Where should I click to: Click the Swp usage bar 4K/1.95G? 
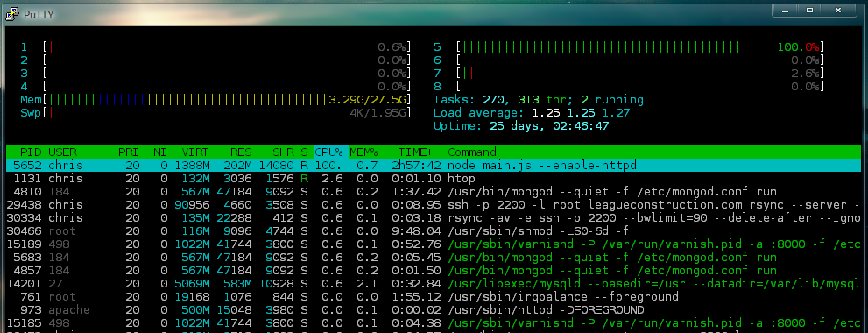(215, 113)
